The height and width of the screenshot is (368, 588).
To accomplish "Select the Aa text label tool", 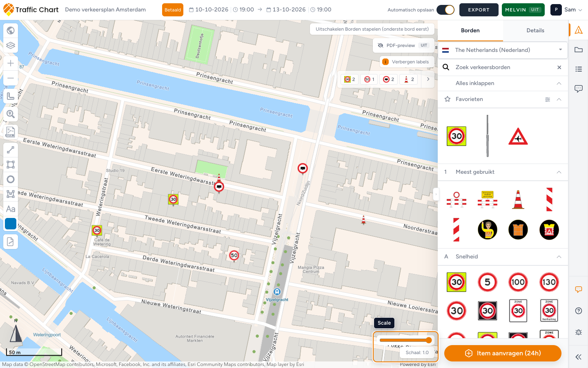I will [11, 209].
